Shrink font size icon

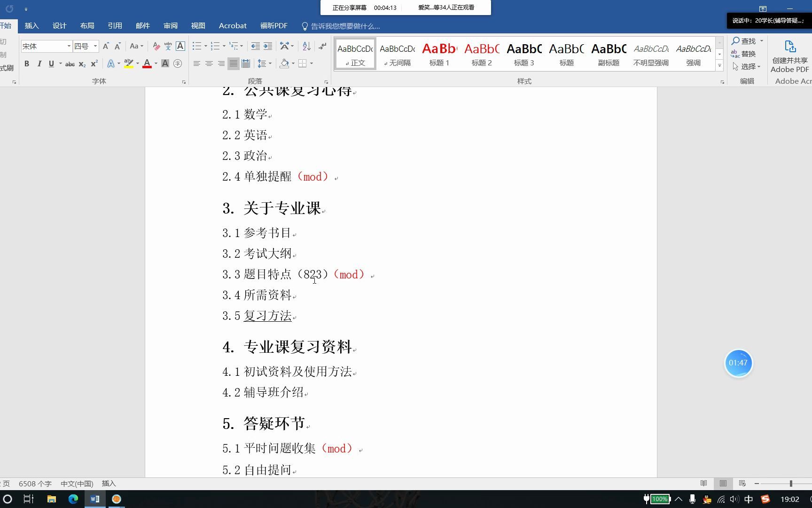117,46
